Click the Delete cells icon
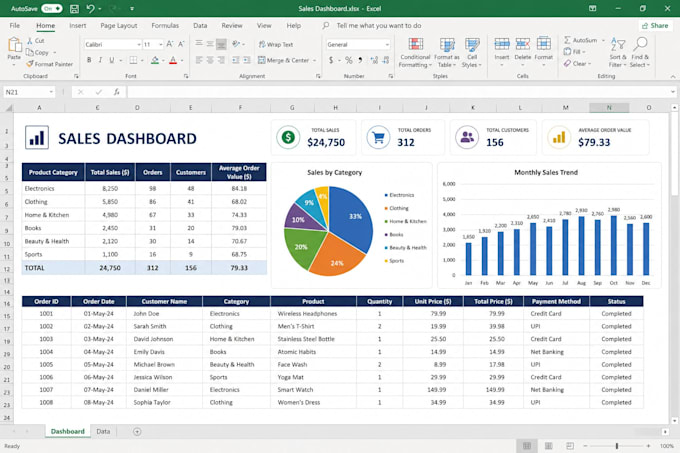 523,44
